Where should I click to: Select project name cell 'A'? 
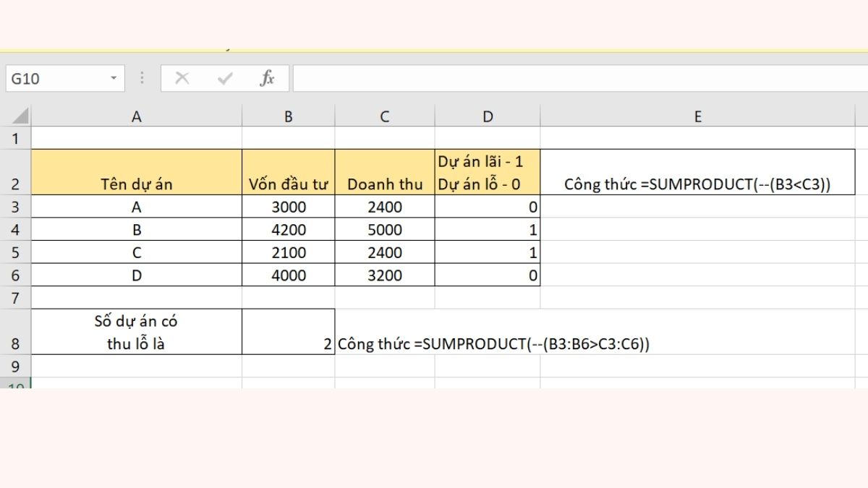(x=137, y=207)
